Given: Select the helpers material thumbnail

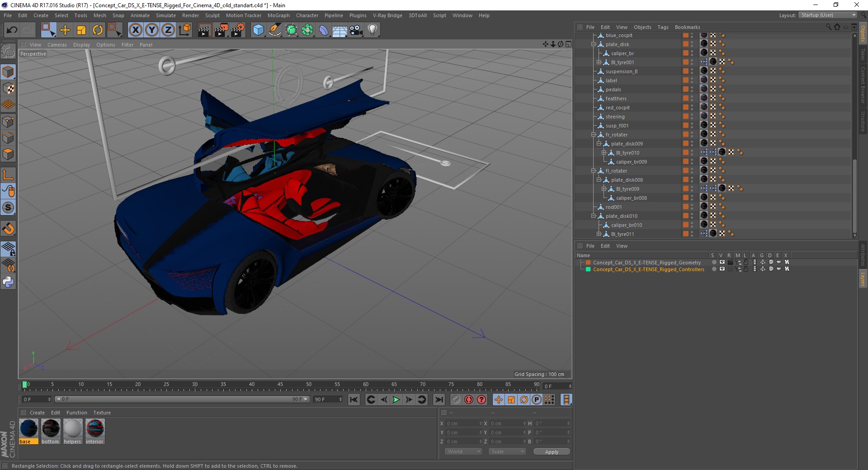Looking at the screenshot, I should click(73, 432).
